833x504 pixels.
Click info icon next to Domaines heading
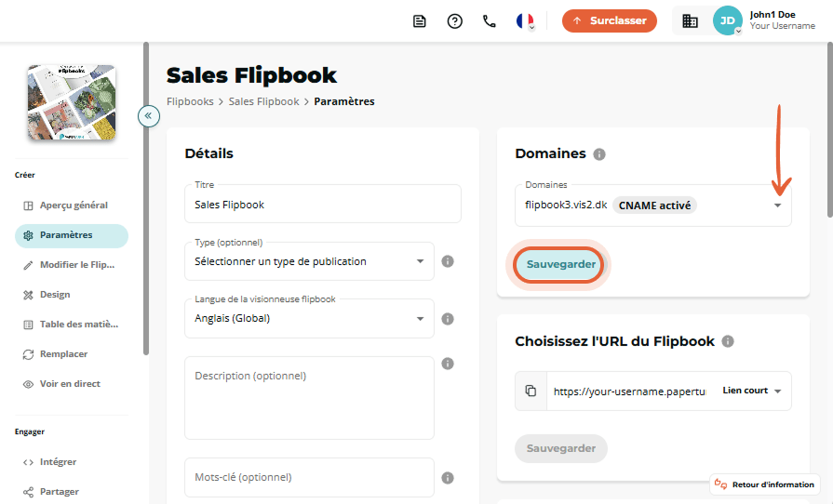pos(599,154)
